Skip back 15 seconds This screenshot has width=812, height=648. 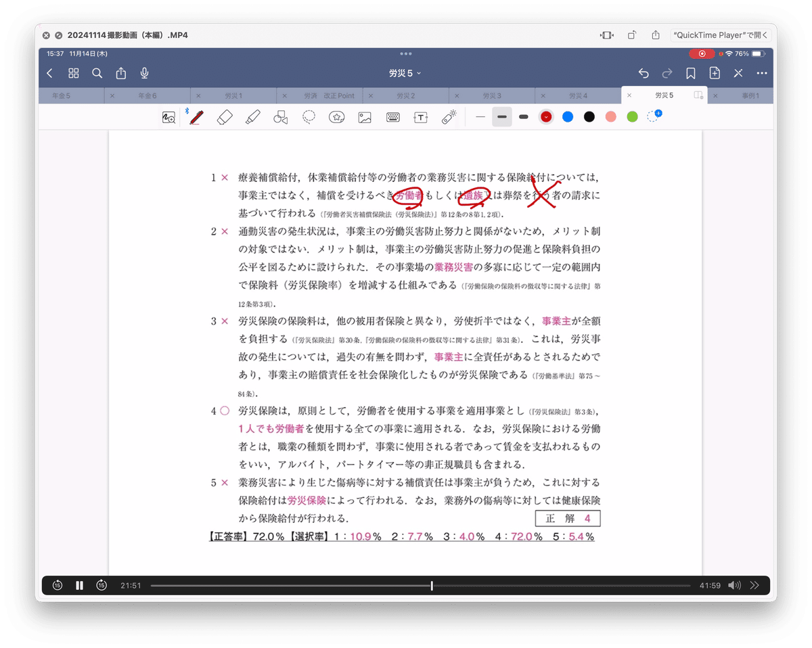tap(58, 585)
